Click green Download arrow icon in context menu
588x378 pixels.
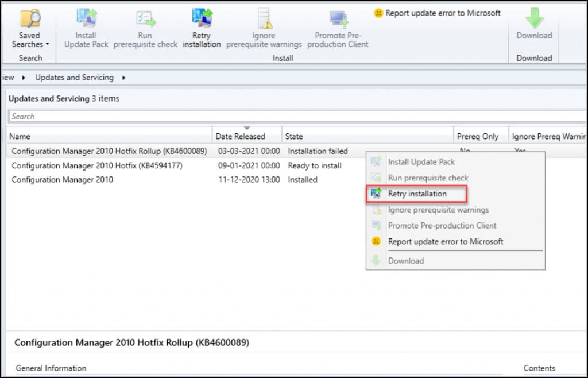376,261
